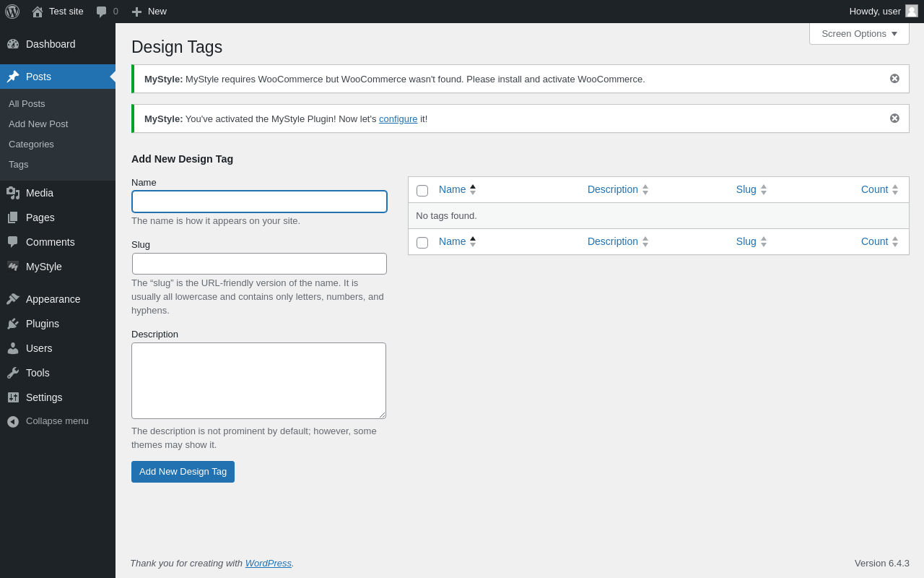Open Categories in the Posts submenu
This screenshot has width=924, height=578.
[x=31, y=144]
